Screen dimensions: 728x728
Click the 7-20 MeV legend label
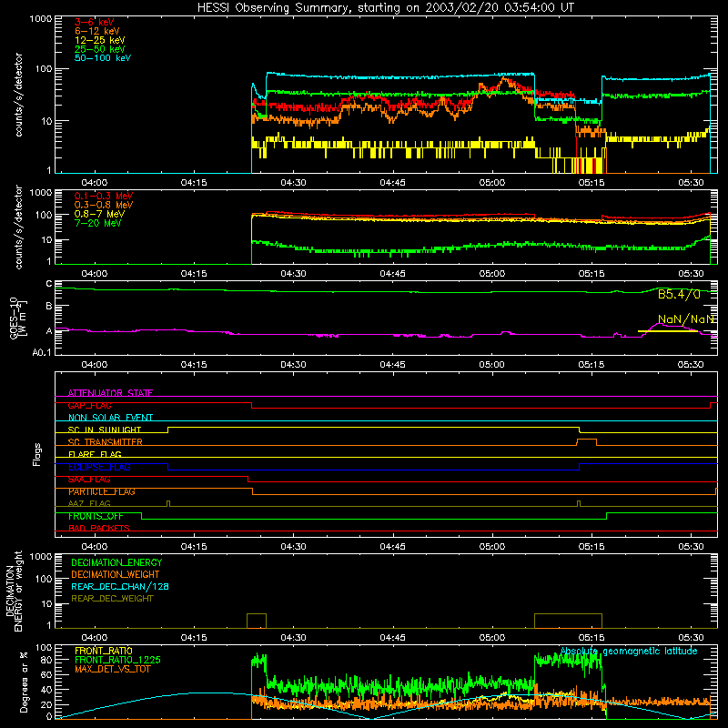coord(97,223)
